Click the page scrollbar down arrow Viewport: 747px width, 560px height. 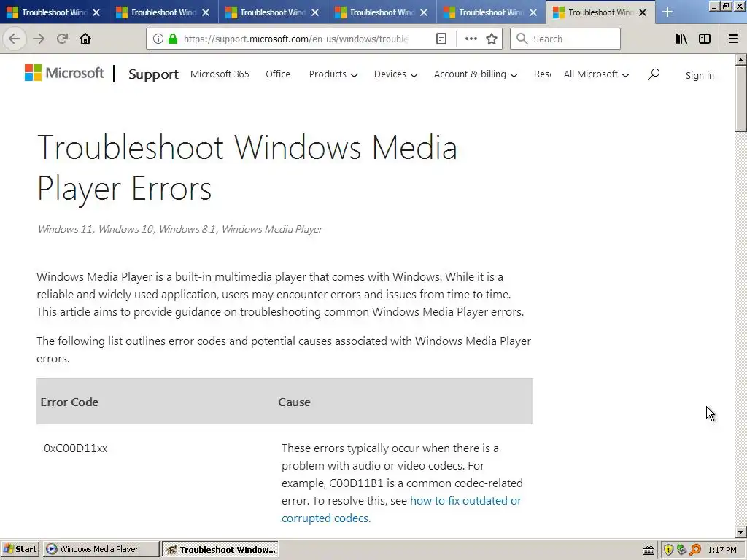(741, 532)
